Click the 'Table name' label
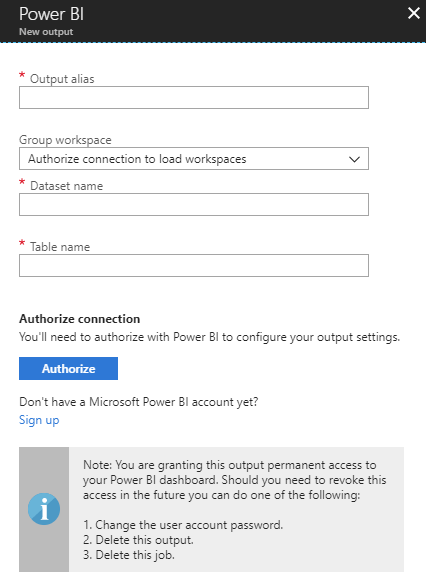426x580 pixels. click(x=60, y=247)
